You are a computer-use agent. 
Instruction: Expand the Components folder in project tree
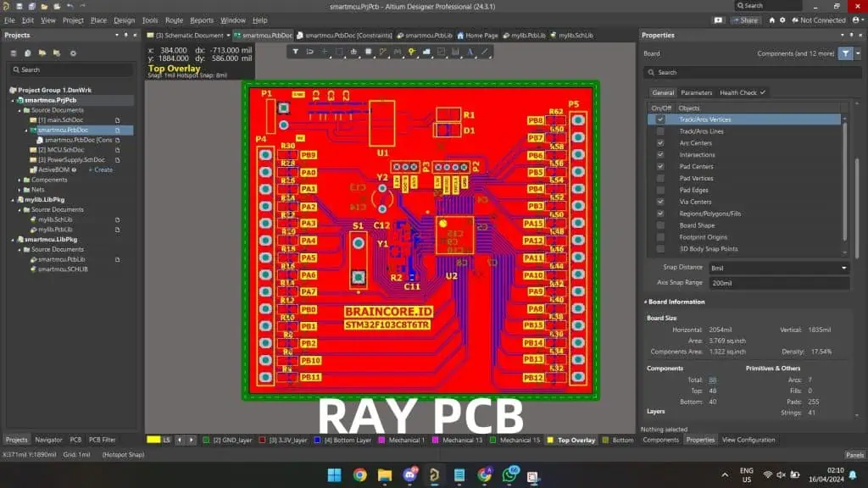point(19,180)
